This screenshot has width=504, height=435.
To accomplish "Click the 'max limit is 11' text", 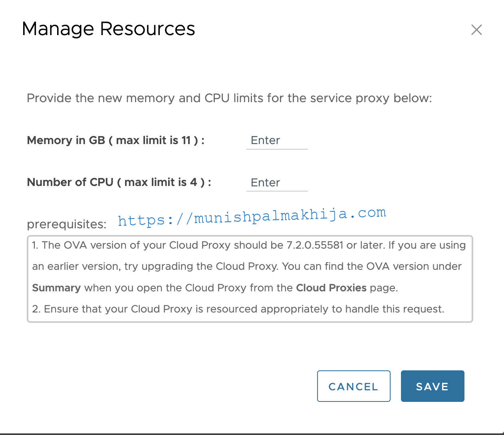I will 153,140.
